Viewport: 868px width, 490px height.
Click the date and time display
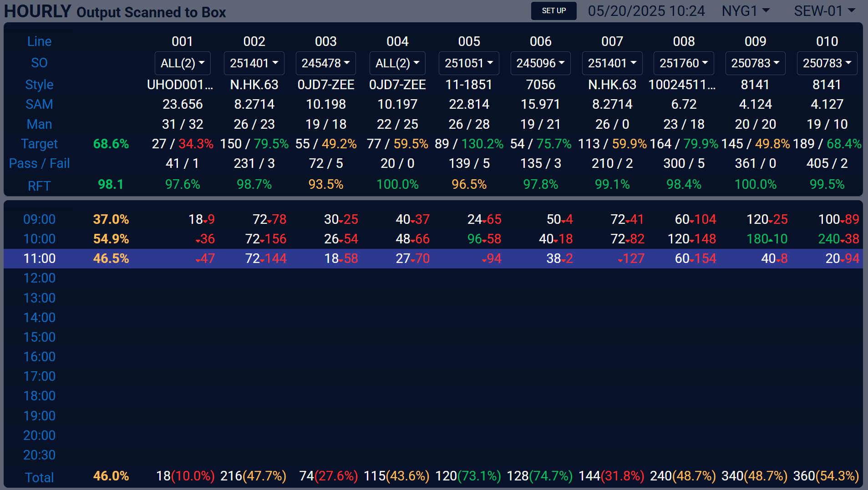click(646, 11)
